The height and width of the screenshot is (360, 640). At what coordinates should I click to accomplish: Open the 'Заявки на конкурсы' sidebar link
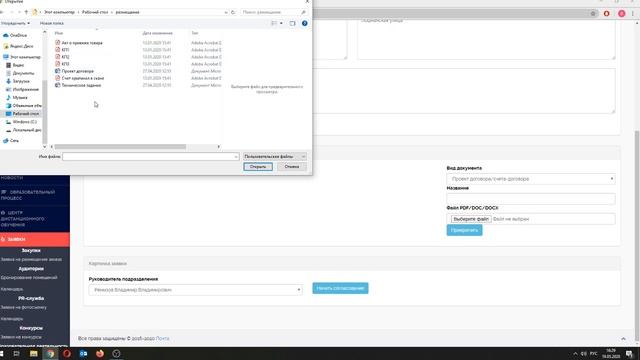(21, 337)
